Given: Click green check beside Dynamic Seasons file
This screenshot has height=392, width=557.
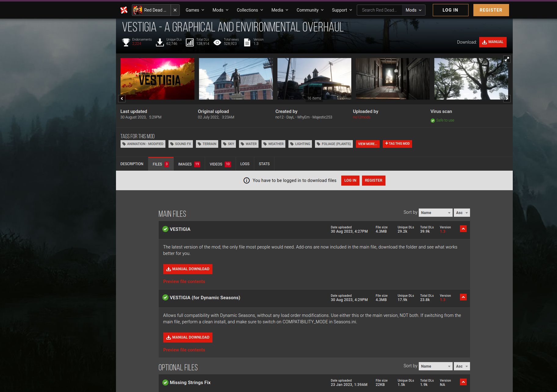Looking at the screenshot, I should click(x=165, y=297).
